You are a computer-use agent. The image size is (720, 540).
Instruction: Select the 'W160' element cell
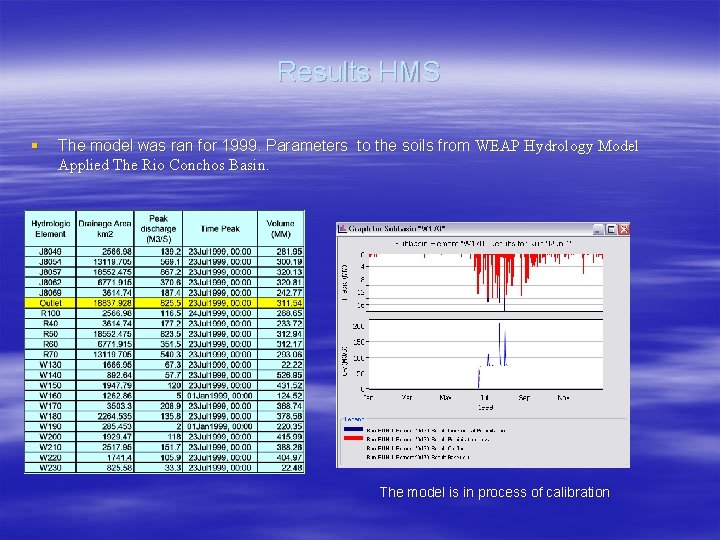[51, 396]
